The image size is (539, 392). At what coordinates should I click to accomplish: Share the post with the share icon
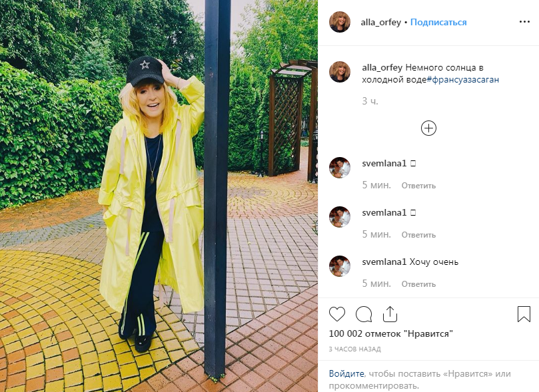(390, 313)
